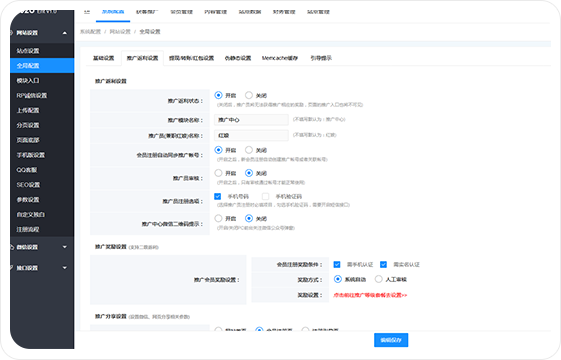561x360 pixels.
Task: Collapse the 网站设置 sidebar group arrow
Action: point(65,33)
